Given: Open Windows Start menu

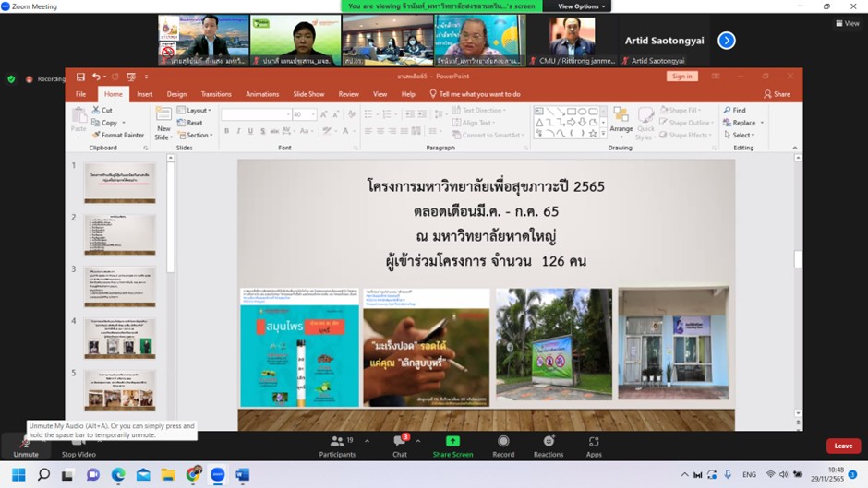Looking at the screenshot, I should (x=18, y=475).
